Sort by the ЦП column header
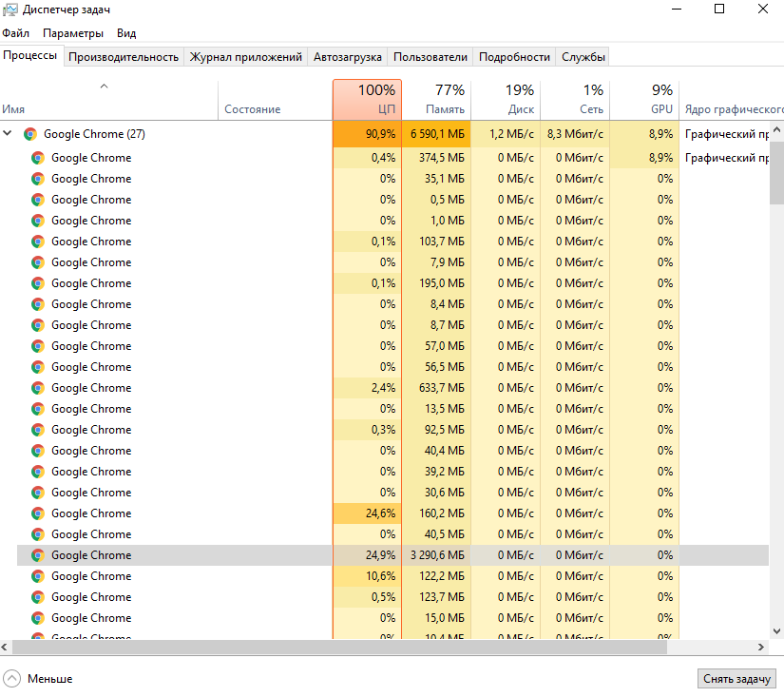This screenshot has width=784, height=697. (367, 100)
